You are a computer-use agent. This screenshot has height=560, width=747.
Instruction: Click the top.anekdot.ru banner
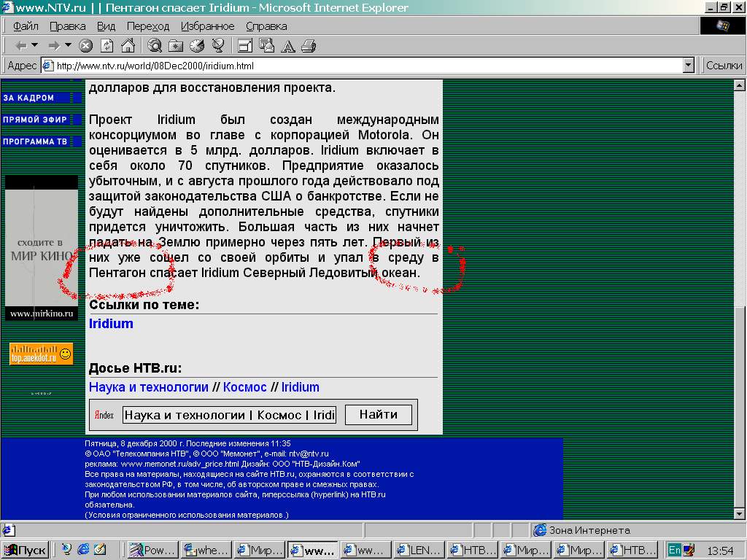(41, 354)
